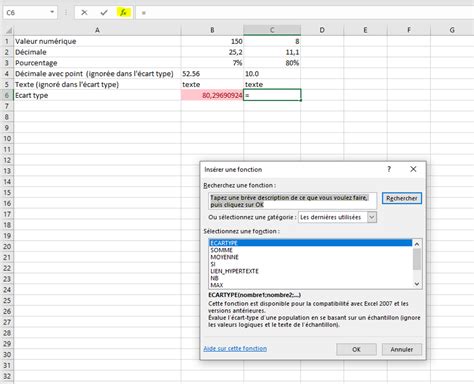This screenshot has width=474, height=384.
Task: Select column B header
Action: point(212,30)
